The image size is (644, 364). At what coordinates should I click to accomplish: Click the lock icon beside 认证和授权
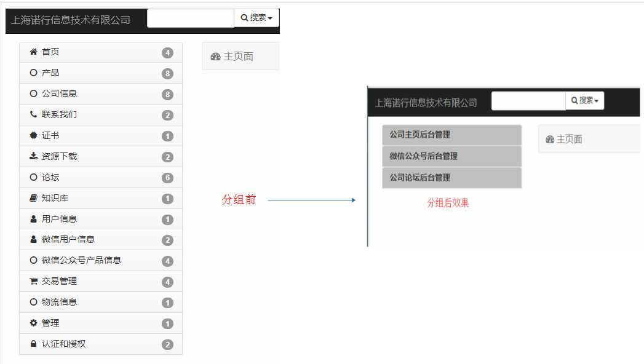(33, 344)
